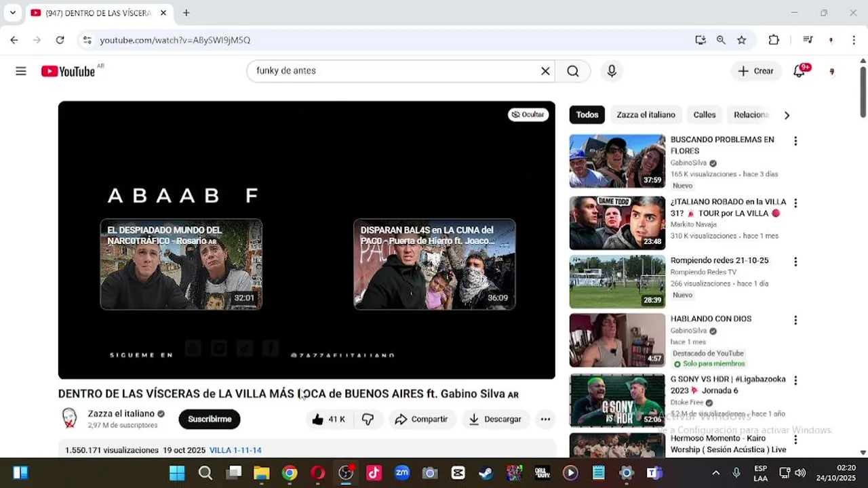Viewport: 868px width, 488px height.
Task: Start voice search with the microphone
Action: [x=612, y=71]
